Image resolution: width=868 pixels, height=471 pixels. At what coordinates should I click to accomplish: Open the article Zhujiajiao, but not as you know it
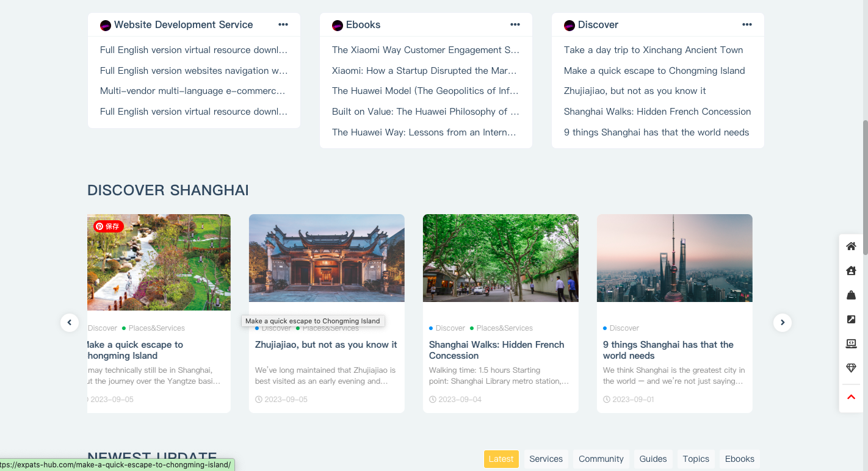(x=326, y=344)
